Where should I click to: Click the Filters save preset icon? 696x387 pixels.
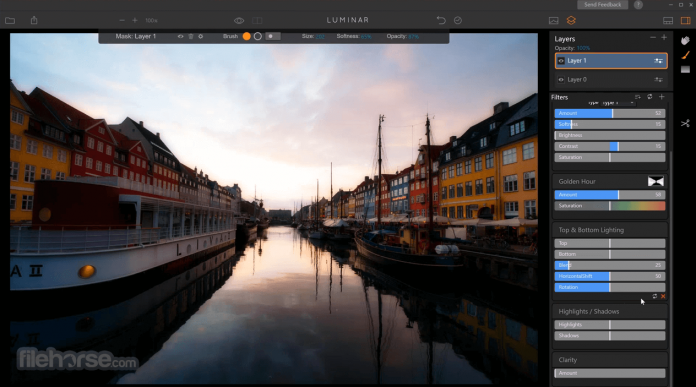(x=637, y=97)
